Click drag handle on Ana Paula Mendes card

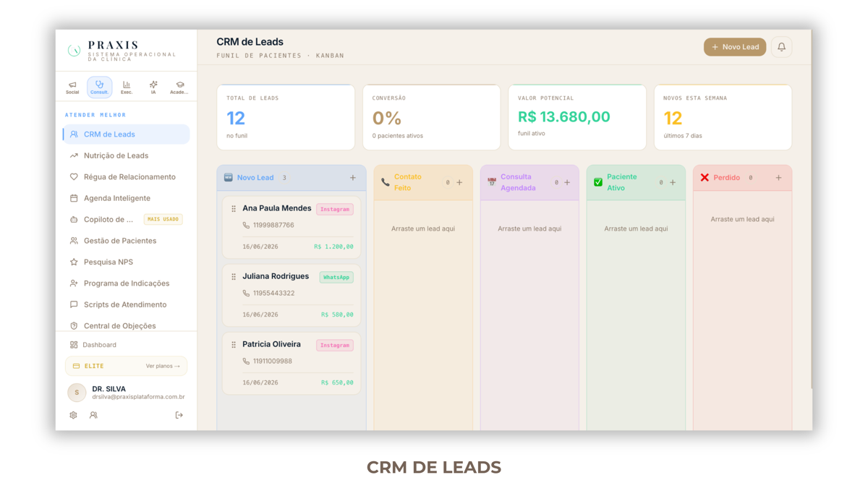[234, 208]
